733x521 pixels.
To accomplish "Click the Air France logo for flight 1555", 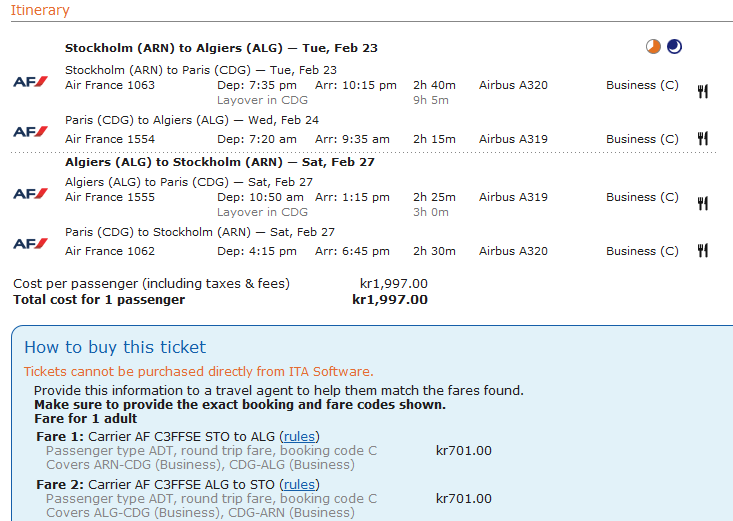I will (30, 193).
